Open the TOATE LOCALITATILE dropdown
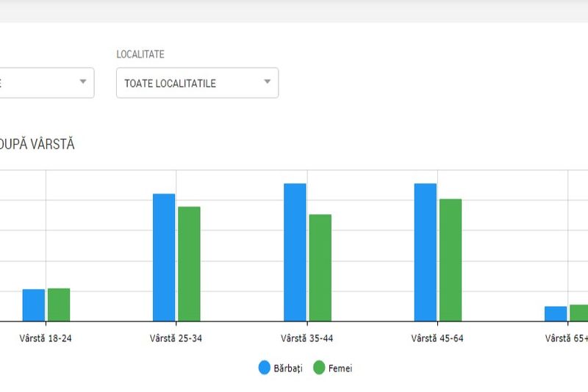The width and height of the screenshot is (588, 392). [x=197, y=83]
